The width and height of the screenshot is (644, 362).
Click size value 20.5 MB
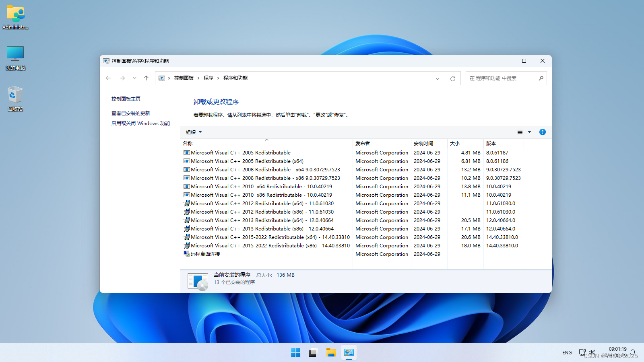[471, 220]
